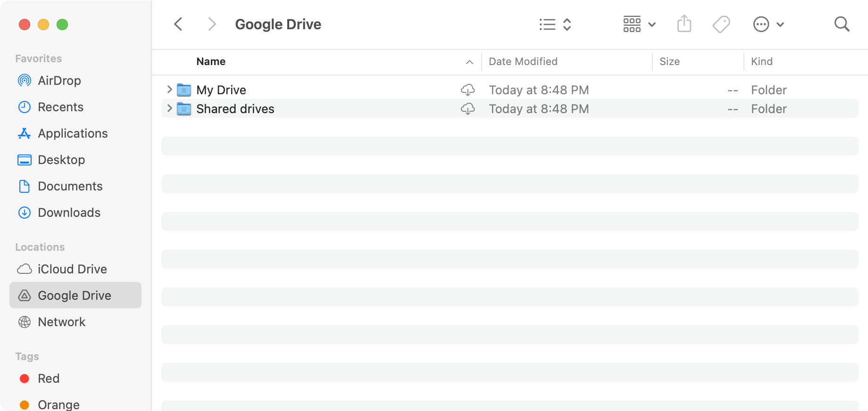The width and height of the screenshot is (868, 411).
Task: Sort by the Name column header
Action: tap(211, 62)
